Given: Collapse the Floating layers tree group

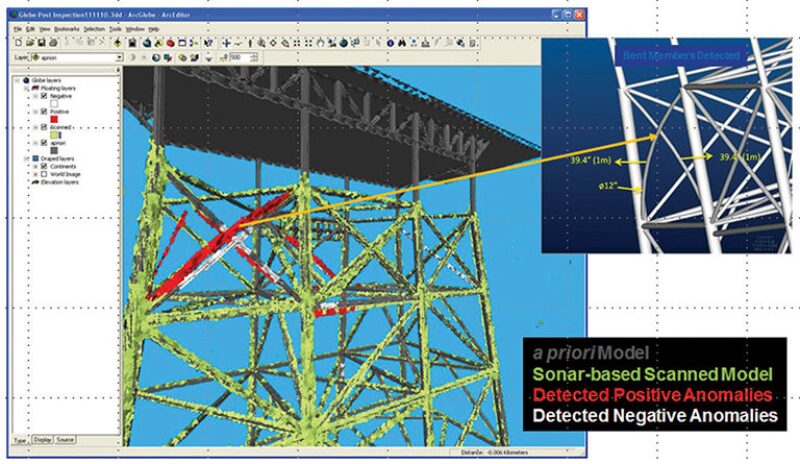Looking at the screenshot, I should click(26, 90).
